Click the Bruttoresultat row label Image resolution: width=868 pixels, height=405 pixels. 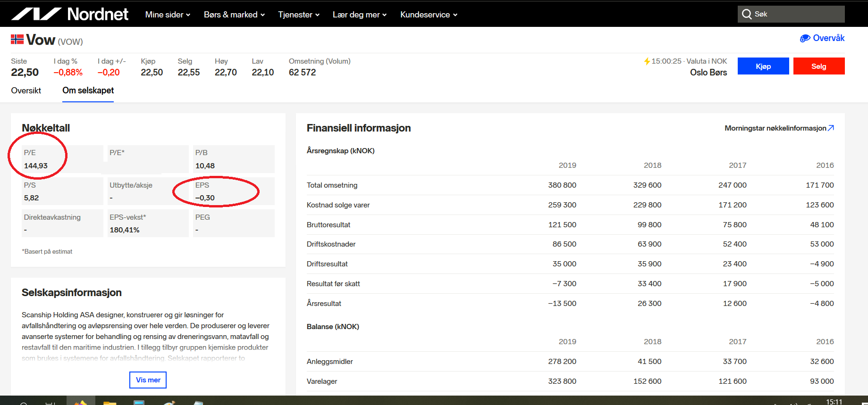coord(329,225)
